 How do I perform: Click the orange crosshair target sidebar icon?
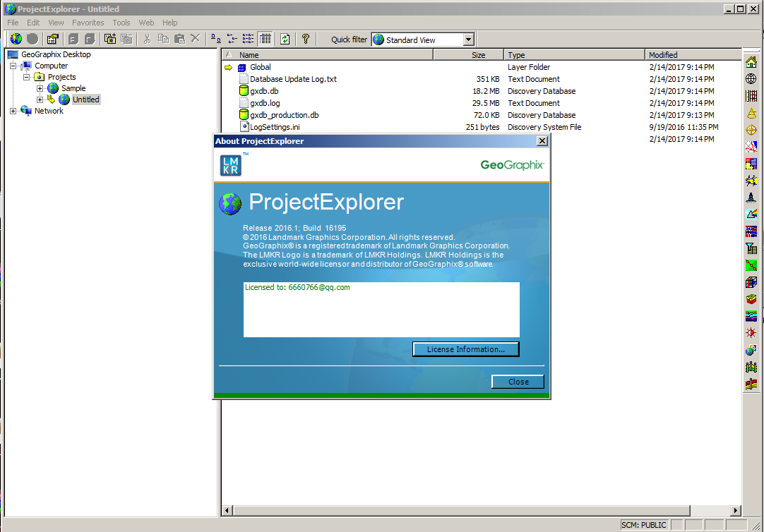[x=751, y=130]
